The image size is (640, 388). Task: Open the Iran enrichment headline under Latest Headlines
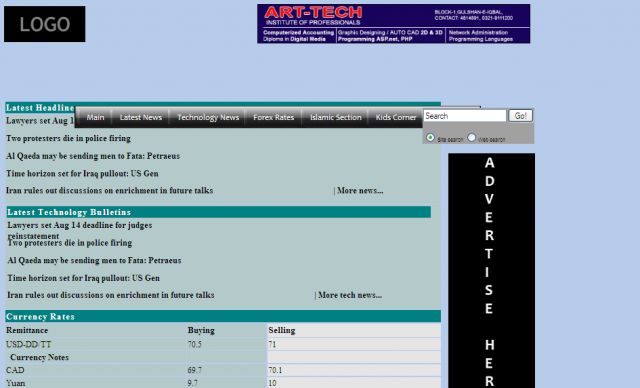pyautogui.click(x=109, y=191)
